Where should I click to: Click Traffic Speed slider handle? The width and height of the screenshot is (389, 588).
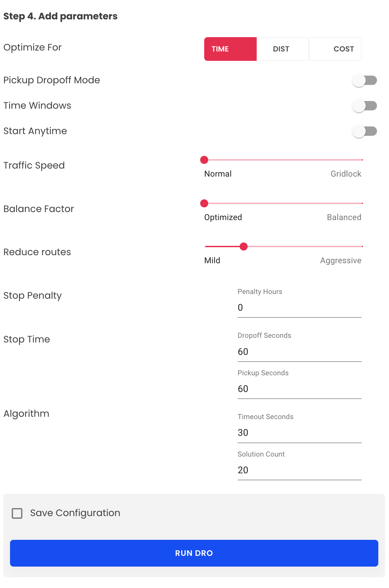point(204,160)
